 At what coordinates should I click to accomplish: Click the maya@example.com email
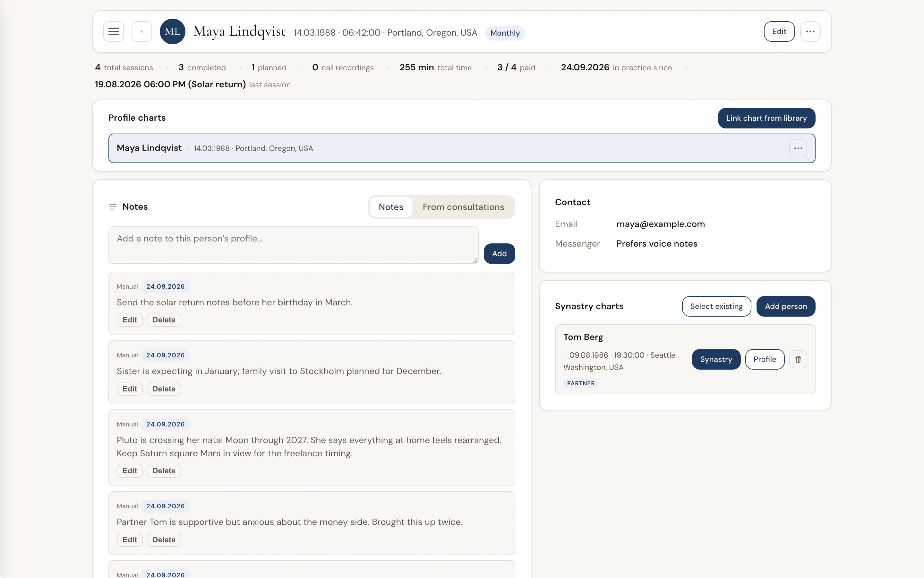pos(661,224)
